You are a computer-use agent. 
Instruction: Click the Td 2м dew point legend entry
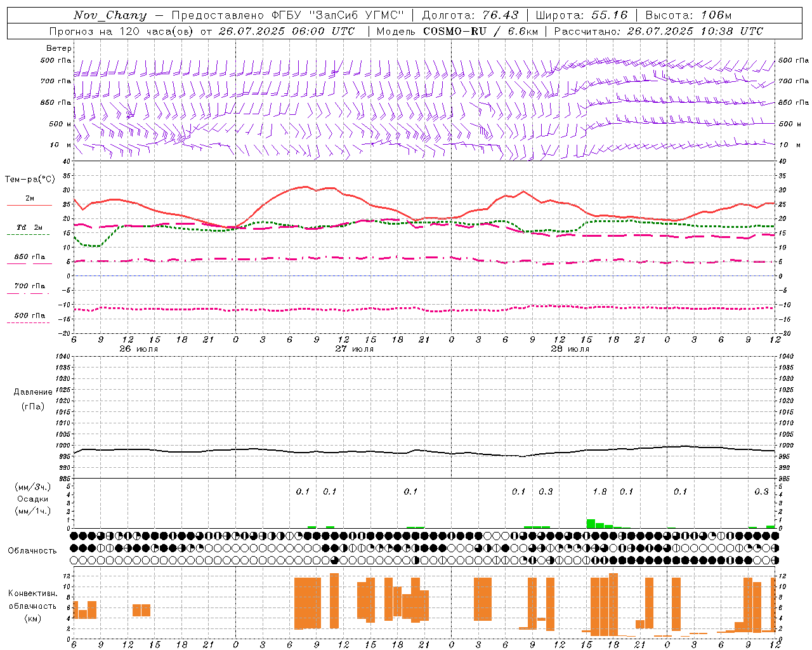(x=30, y=227)
